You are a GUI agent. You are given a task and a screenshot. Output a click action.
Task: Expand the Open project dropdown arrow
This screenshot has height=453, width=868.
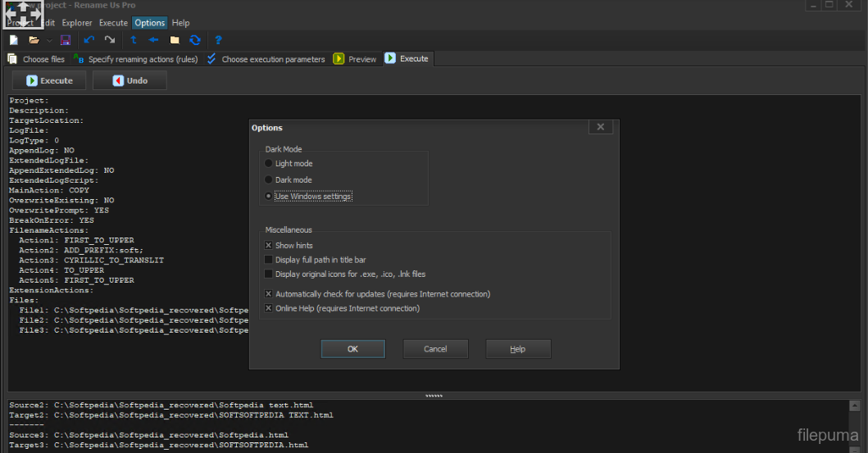pos(49,39)
